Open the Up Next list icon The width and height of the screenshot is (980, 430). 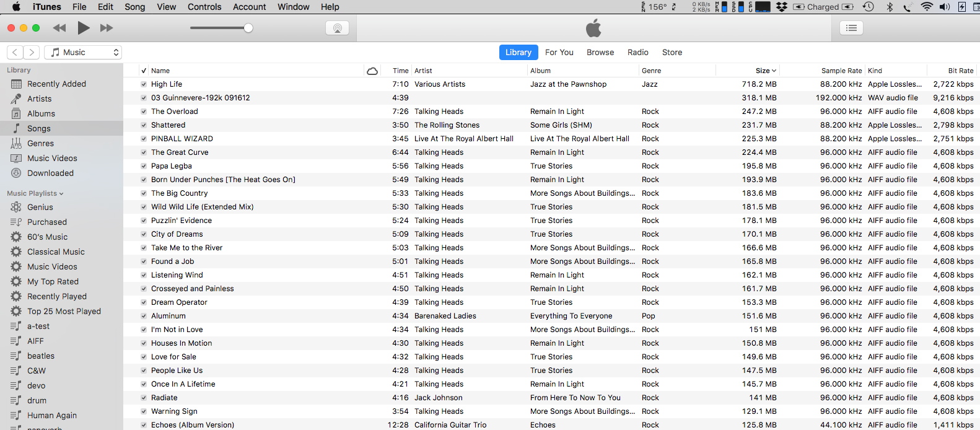pos(851,28)
